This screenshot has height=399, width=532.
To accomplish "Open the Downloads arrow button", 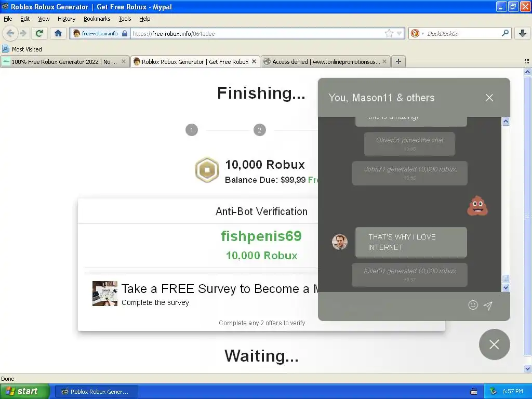I will pos(523,33).
